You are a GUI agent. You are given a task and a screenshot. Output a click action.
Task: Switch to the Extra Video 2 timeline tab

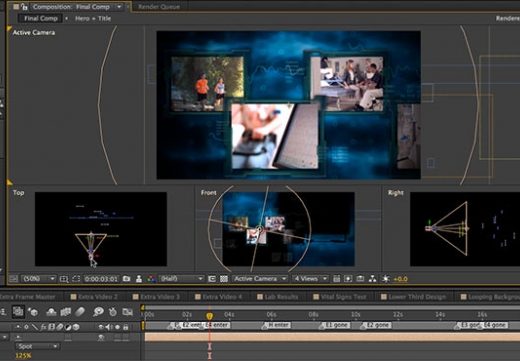[x=94, y=297]
